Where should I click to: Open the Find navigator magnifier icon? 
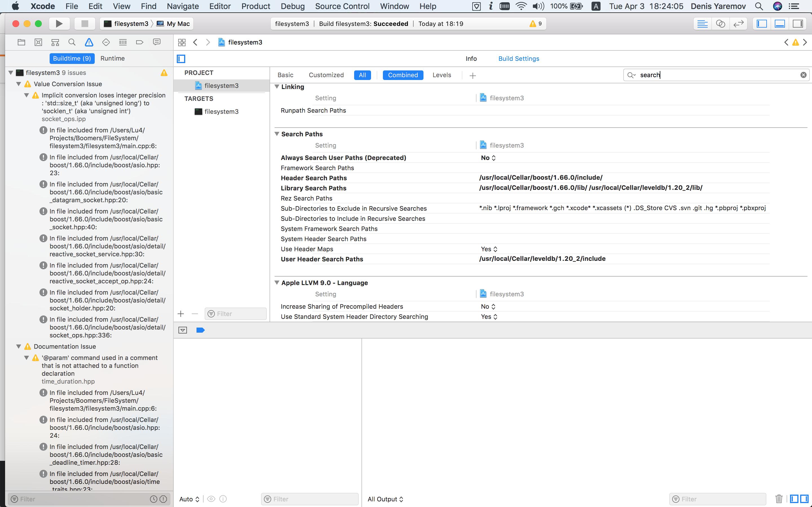(x=72, y=42)
